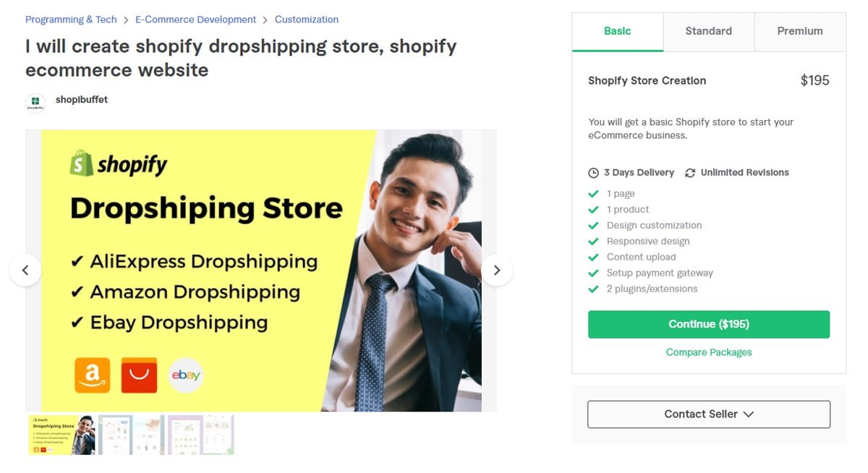Click the eBay logo in gig image

click(x=186, y=375)
